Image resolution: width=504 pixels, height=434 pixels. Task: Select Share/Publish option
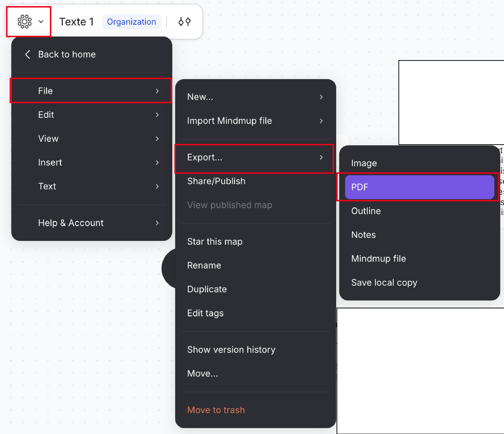pos(216,181)
